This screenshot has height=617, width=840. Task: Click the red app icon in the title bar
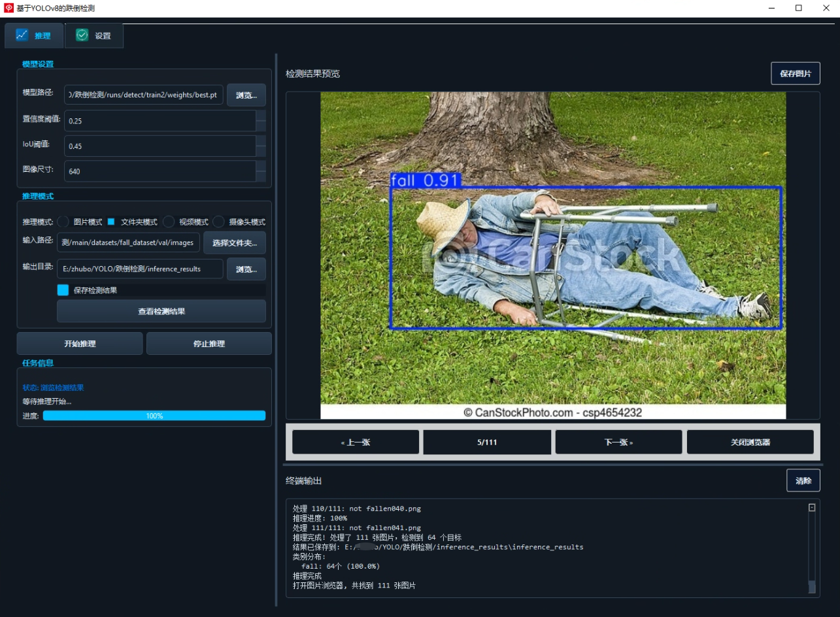coord(8,8)
